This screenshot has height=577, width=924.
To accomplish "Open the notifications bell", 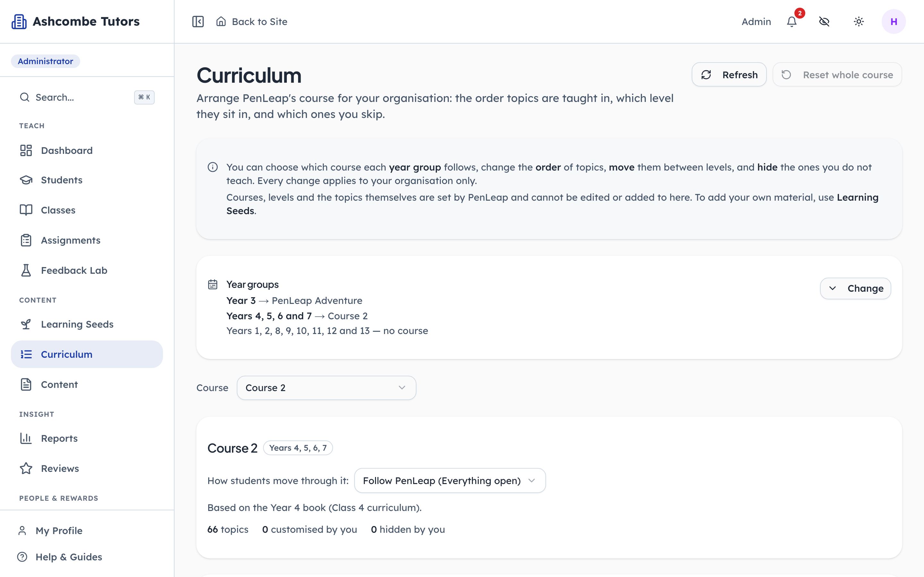I will point(792,21).
